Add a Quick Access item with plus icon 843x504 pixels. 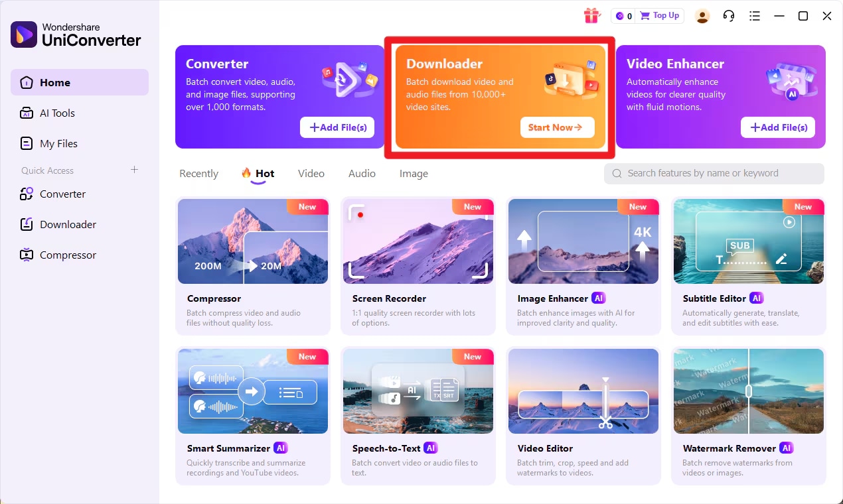(134, 170)
